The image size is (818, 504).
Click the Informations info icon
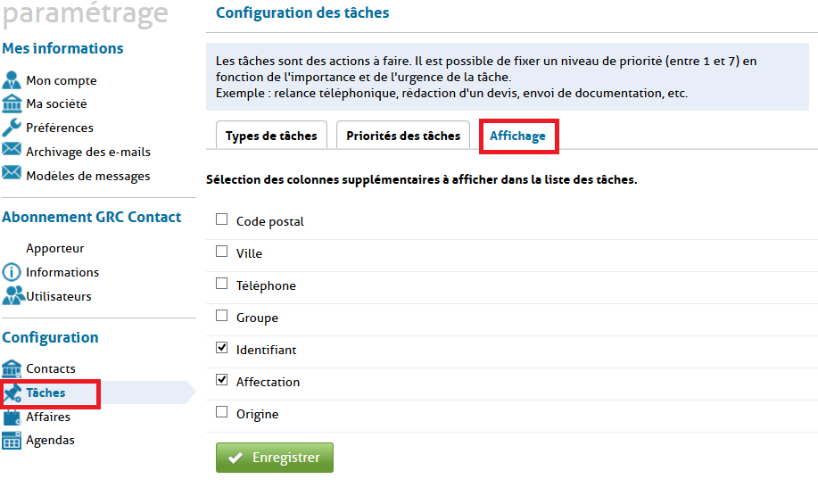tap(12, 272)
